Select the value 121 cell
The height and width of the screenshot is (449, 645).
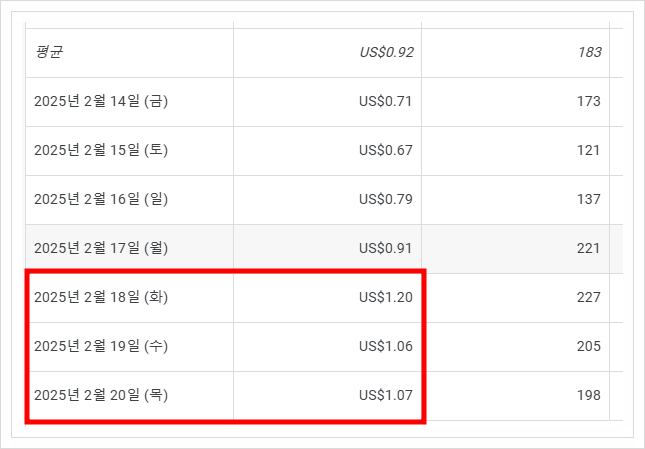pos(588,150)
